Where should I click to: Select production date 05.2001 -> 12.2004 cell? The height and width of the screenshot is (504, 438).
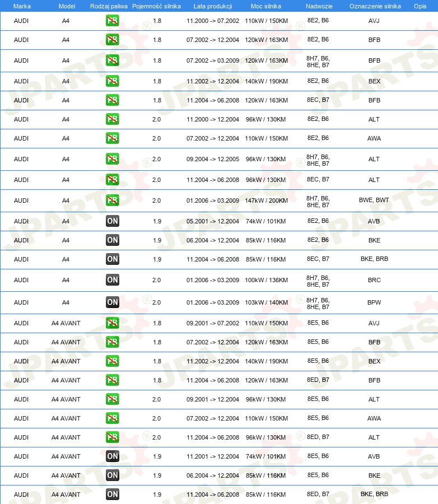pyautogui.click(x=213, y=221)
